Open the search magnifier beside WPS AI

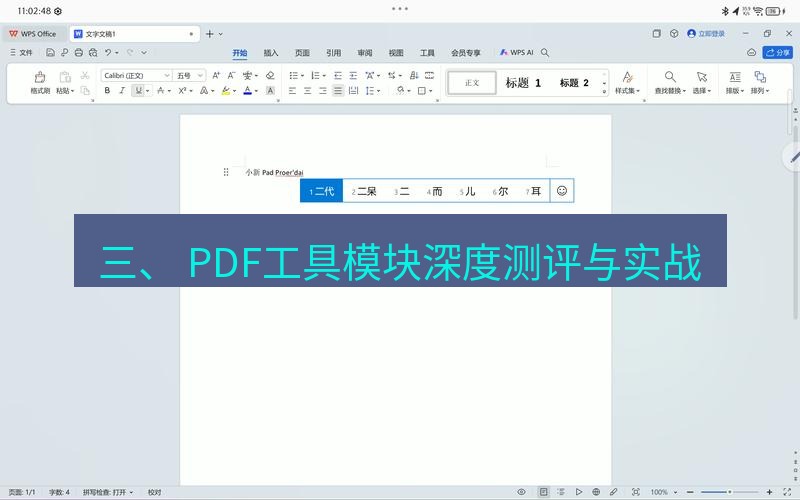click(x=545, y=53)
